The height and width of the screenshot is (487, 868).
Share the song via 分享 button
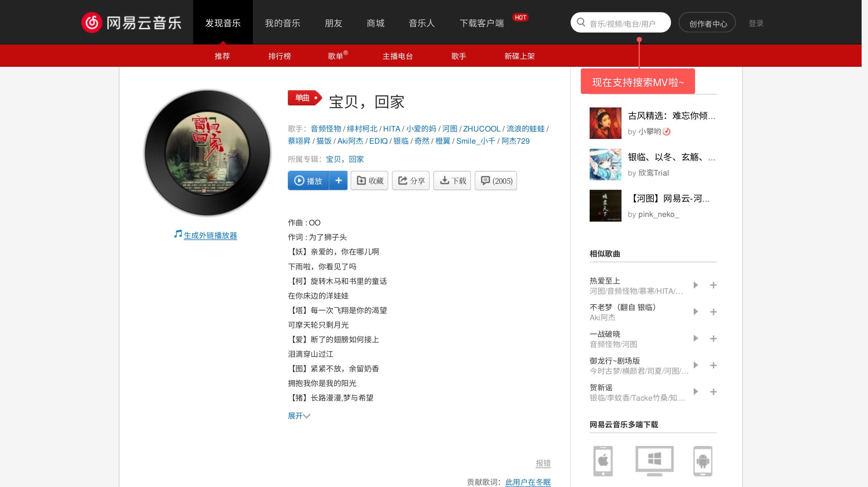[411, 181]
